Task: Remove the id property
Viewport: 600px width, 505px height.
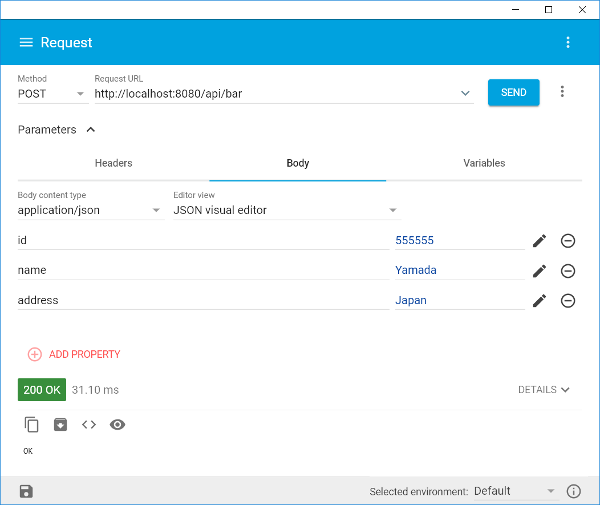Action: coord(568,241)
